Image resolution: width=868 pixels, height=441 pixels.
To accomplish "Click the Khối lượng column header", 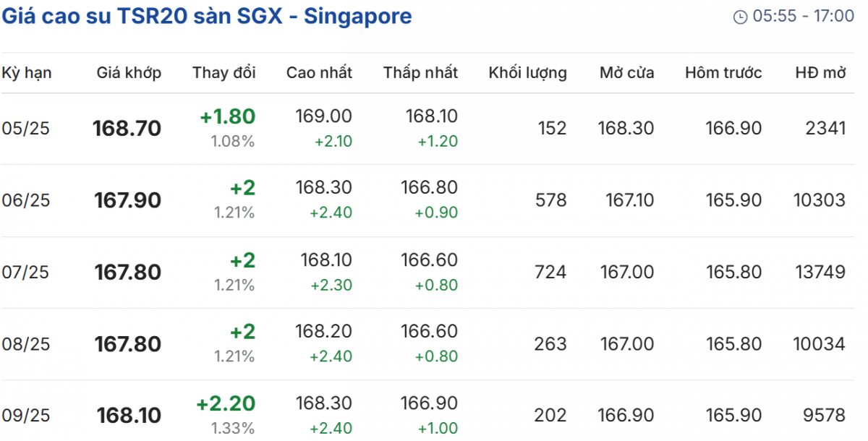I will click(x=527, y=73).
